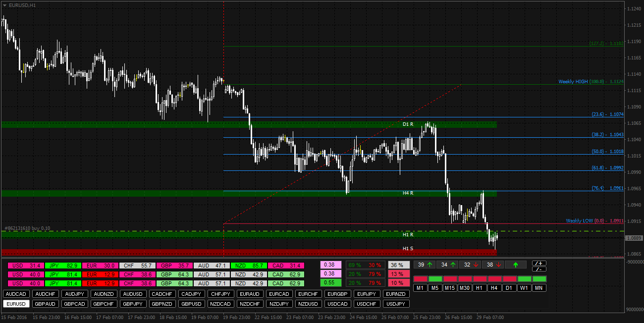Select the D1 timeframe button
644x323 pixels.
tap(509, 288)
